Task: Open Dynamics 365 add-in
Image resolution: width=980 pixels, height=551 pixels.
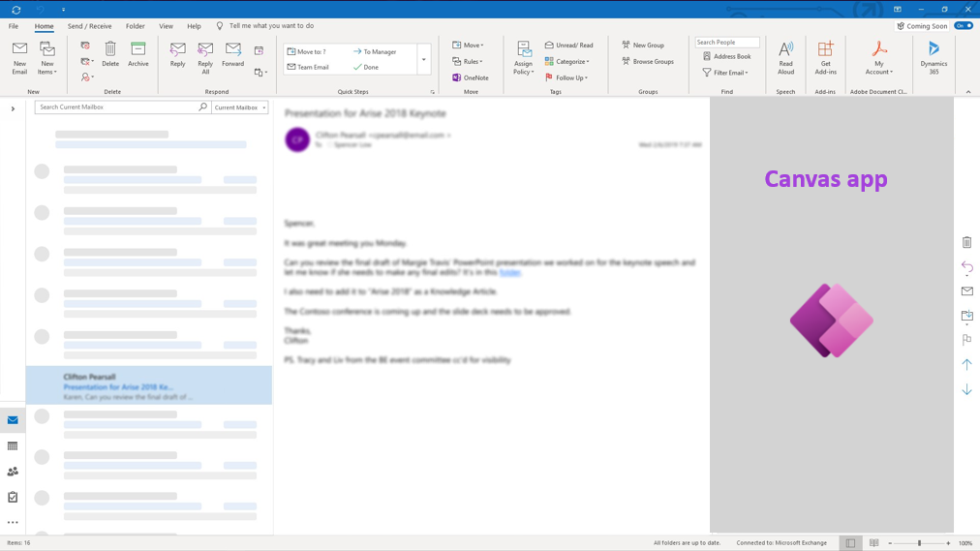Action: click(x=934, y=57)
